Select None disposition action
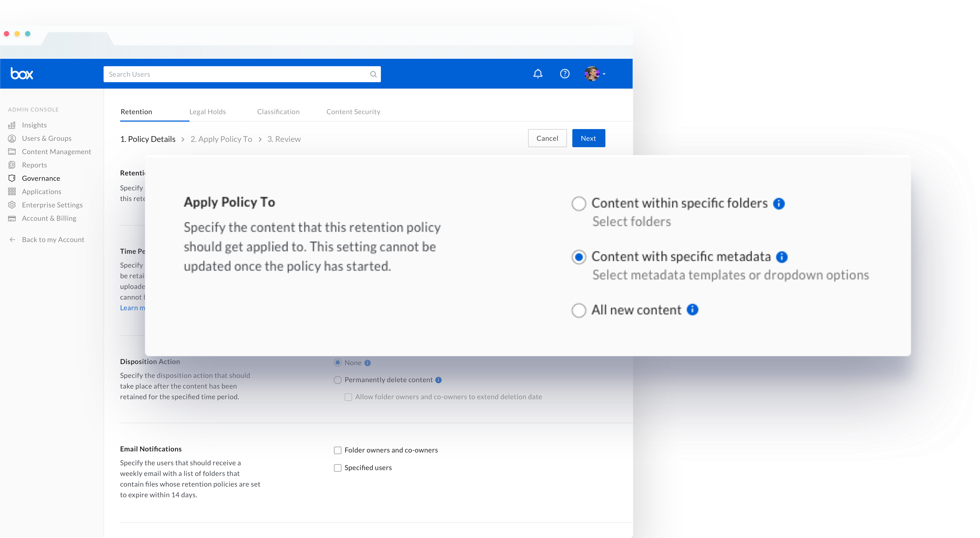Image resolution: width=980 pixels, height=538 pixels. click(x=337, y=363)
